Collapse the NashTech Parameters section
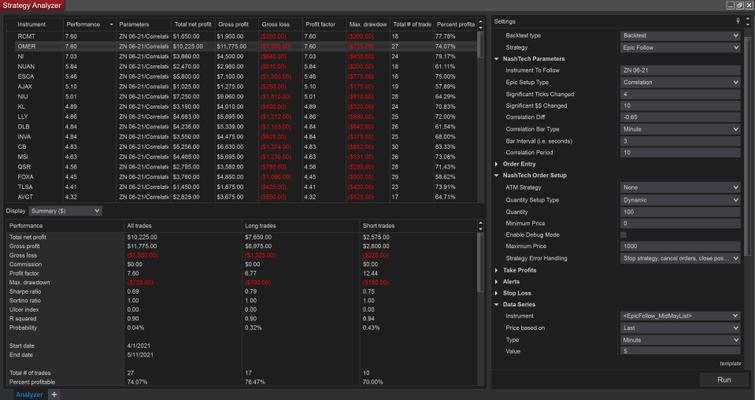Screen dimensions: 755x400 pos(497,59)
